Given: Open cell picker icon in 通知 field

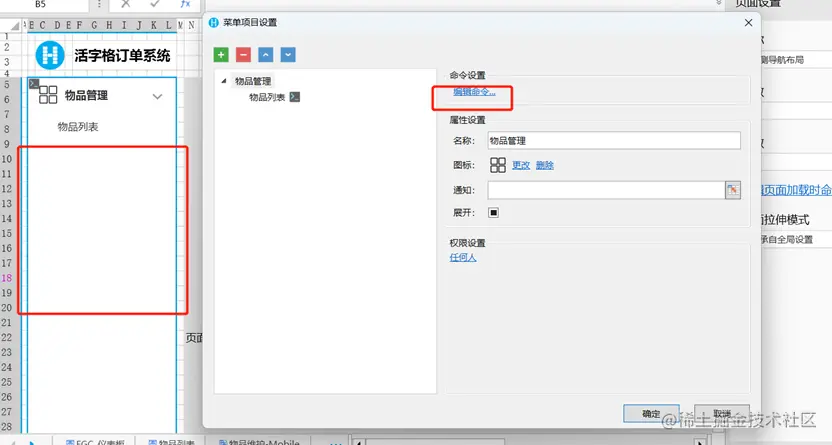Looking at the screenshot, I should (x=733, y=190).
